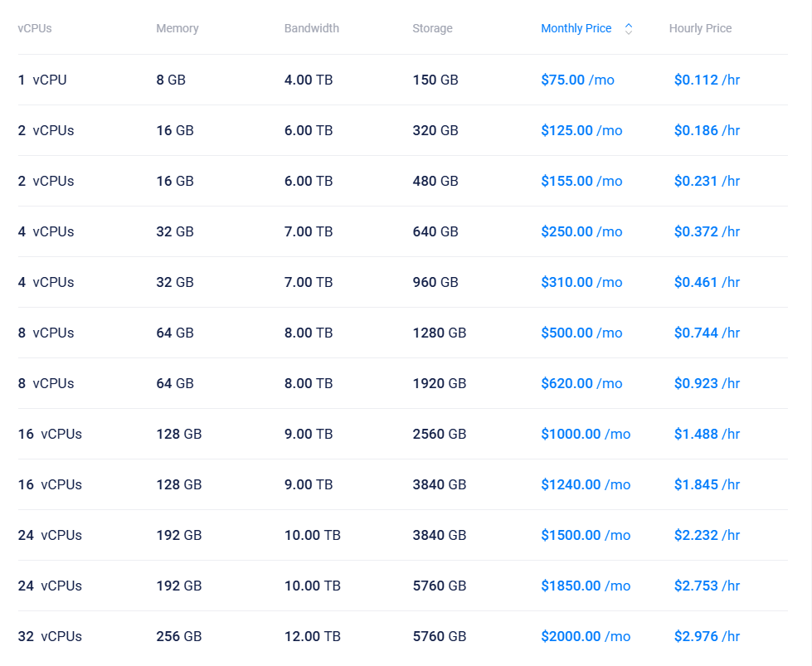Image resolution: width=812 pixels, height=666 pixels.
Task: Click the $1.845 /hr hourly price
Action: click(x=707, y=485)
